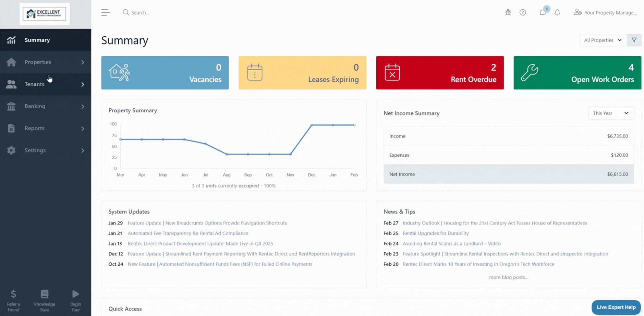Expand the Tenants sidebar menu

tap(46, 84)
